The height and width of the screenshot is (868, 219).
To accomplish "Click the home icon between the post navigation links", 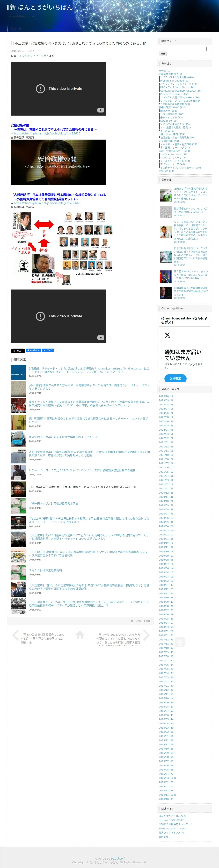I will (x=80, y=635).
